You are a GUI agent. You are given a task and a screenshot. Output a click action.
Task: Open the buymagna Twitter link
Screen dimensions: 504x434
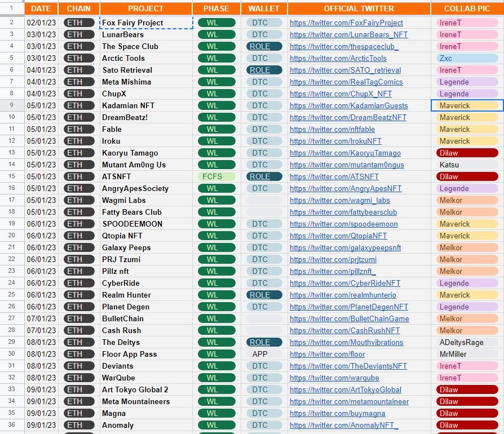coord(338,414)
